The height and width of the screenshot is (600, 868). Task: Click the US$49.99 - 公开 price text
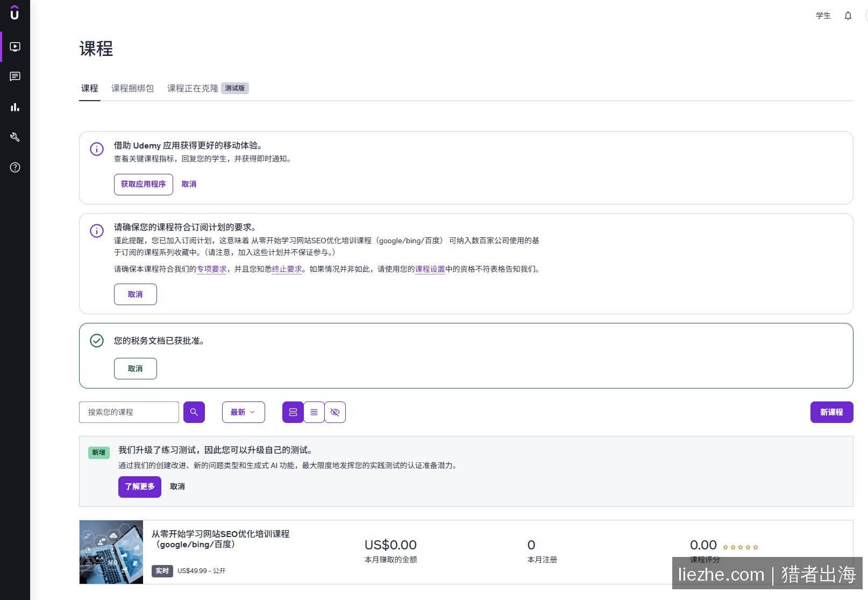(x=202, y=571)
